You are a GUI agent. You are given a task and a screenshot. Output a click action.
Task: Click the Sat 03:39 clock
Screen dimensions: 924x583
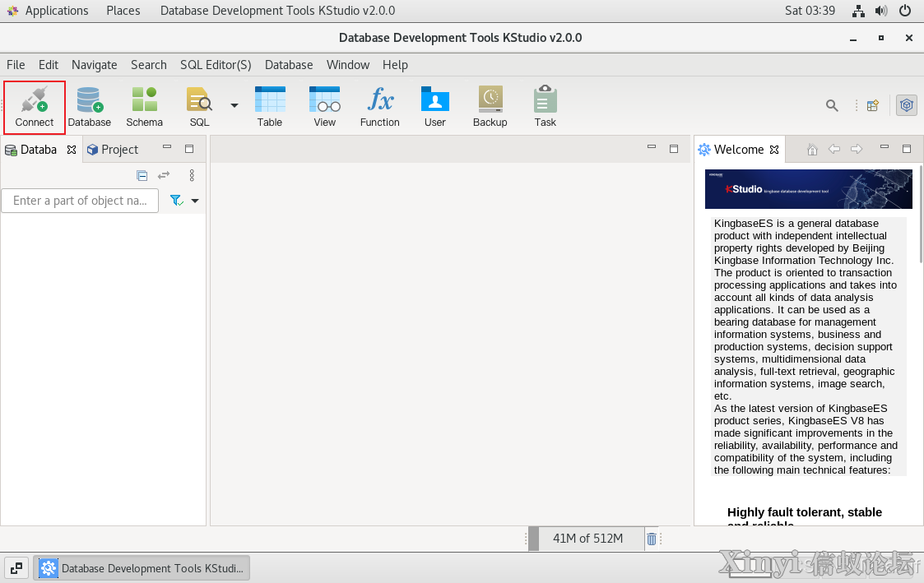click(x=810, y=11)
